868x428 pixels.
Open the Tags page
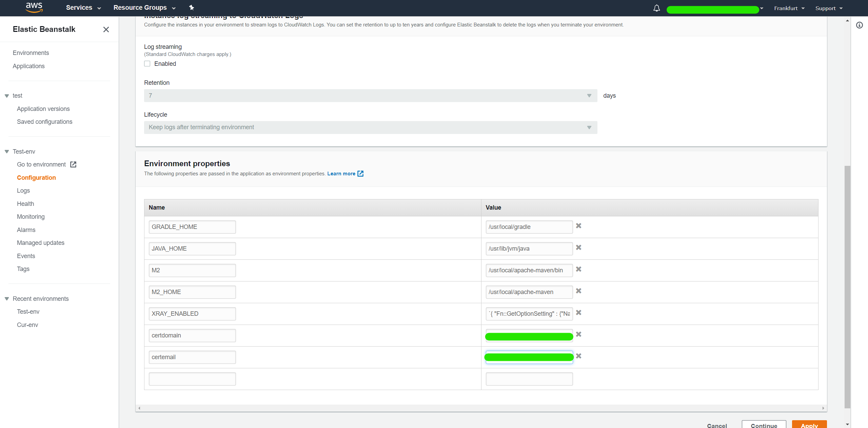tap(23, 269)
